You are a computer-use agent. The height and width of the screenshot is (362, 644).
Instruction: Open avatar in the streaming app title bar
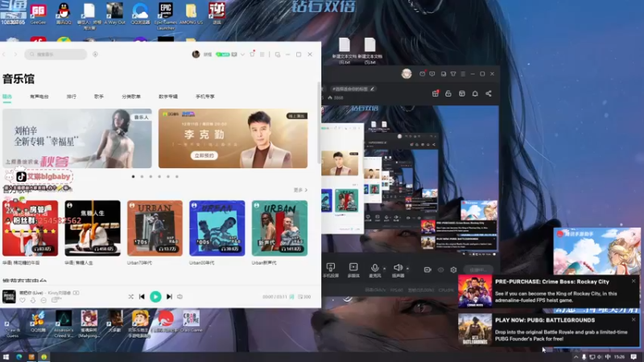407,74
